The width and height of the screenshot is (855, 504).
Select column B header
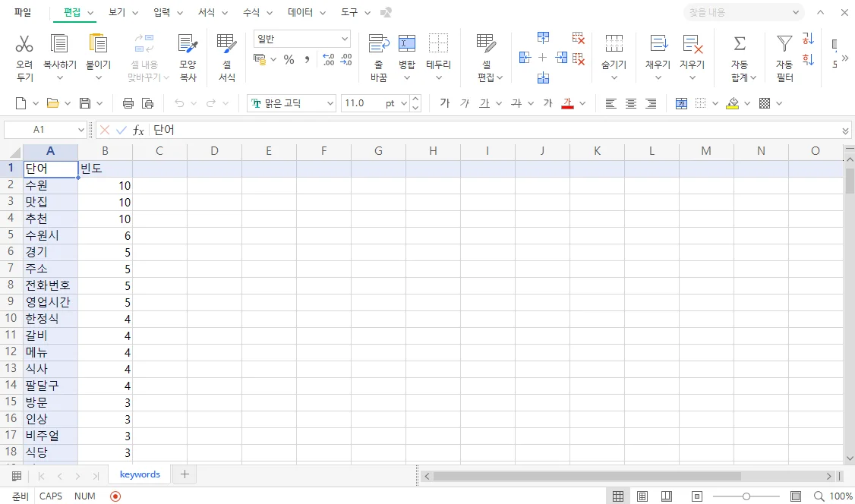[105, 151]
